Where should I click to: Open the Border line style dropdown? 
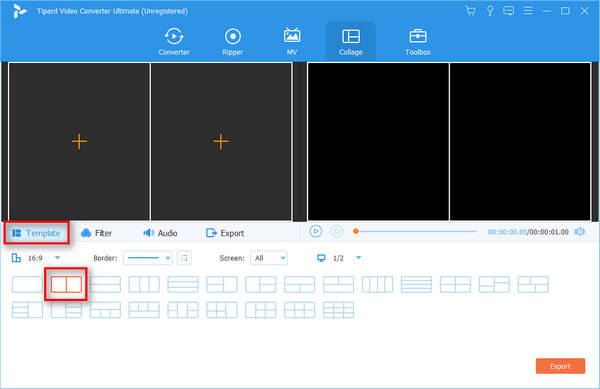148,258
